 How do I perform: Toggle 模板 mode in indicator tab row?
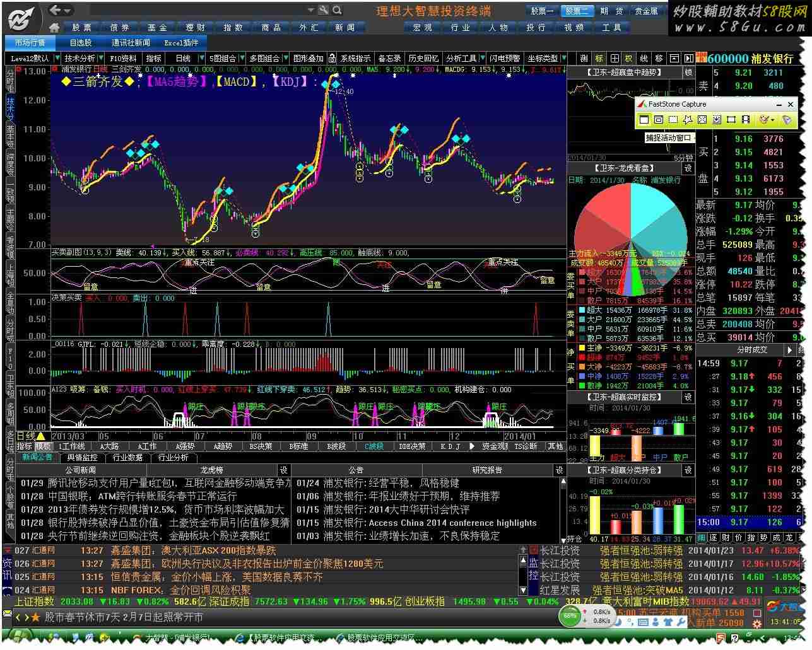(x=44, y=446)
